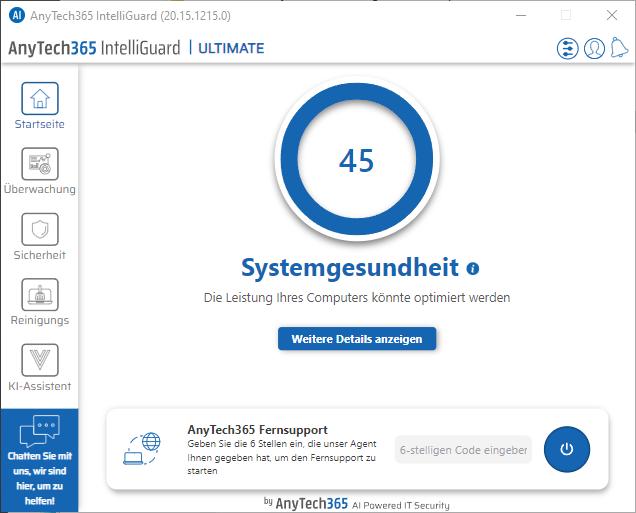Open the Startseite home icon
The height and width of the screenshot is (513, 636).
click(40, 99)
